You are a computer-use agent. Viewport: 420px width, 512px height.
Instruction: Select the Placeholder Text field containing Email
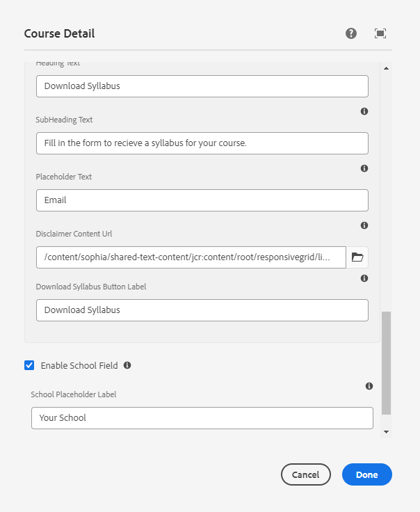coord(202,200)
